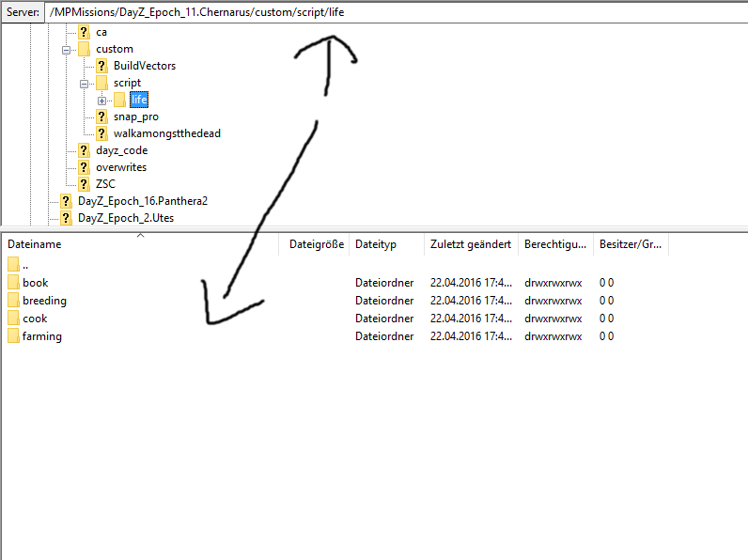Click folder icon next to script
Viewport: 748px width, 560px height.
[x=101, y=83]
